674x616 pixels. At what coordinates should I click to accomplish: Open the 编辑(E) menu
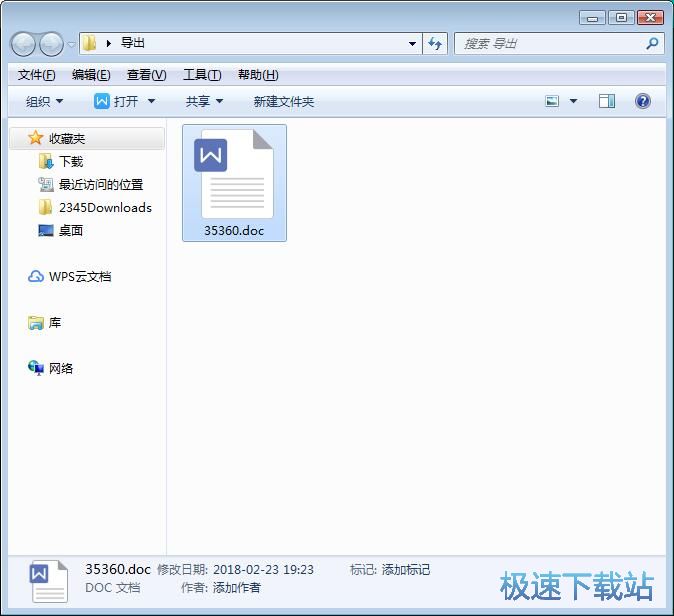click(x=91, y=75)
